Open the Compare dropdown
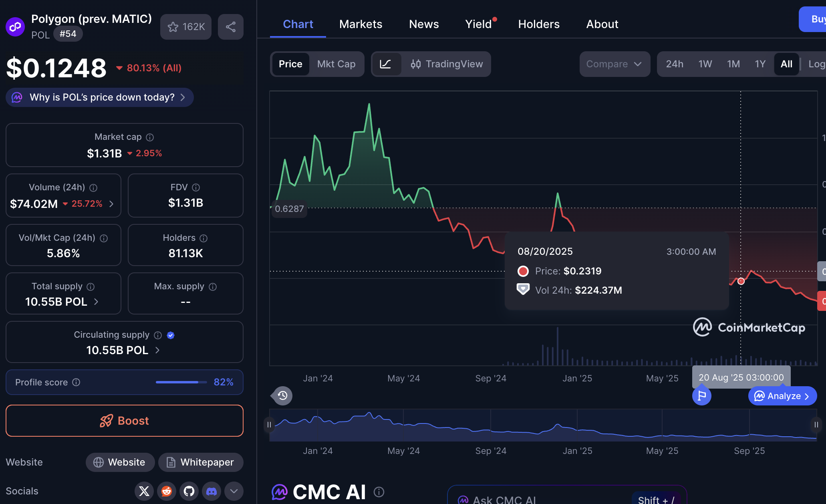Image resolution: width=826 pixels, height=504 pixels. point(614,64)
